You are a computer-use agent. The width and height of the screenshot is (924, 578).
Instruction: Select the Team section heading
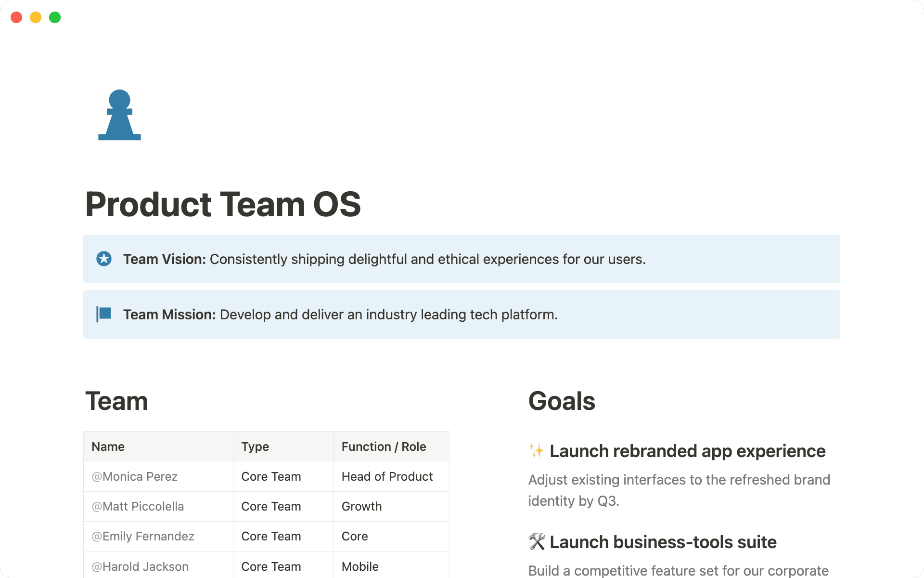point(116,401)
